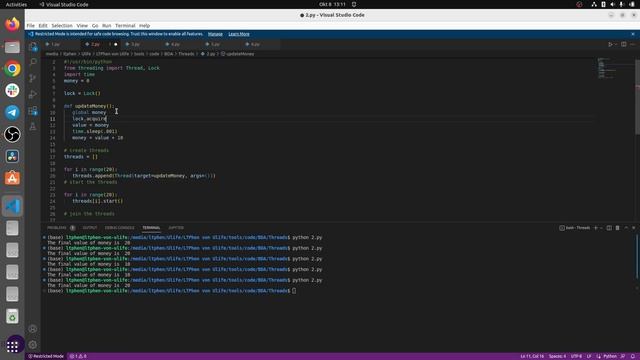640x360 pixels.
Task: Open the Manage gear in activity bar
Action: 33,344
